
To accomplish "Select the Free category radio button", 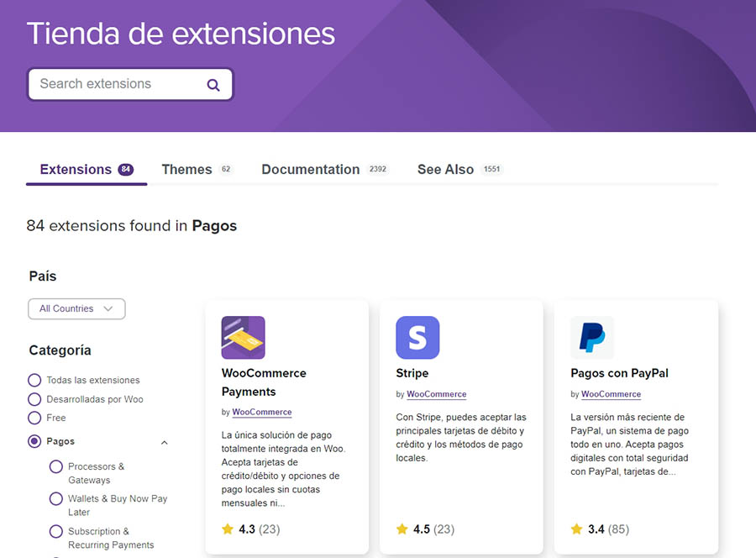I will pyautogui.click(x=34, y=418).
